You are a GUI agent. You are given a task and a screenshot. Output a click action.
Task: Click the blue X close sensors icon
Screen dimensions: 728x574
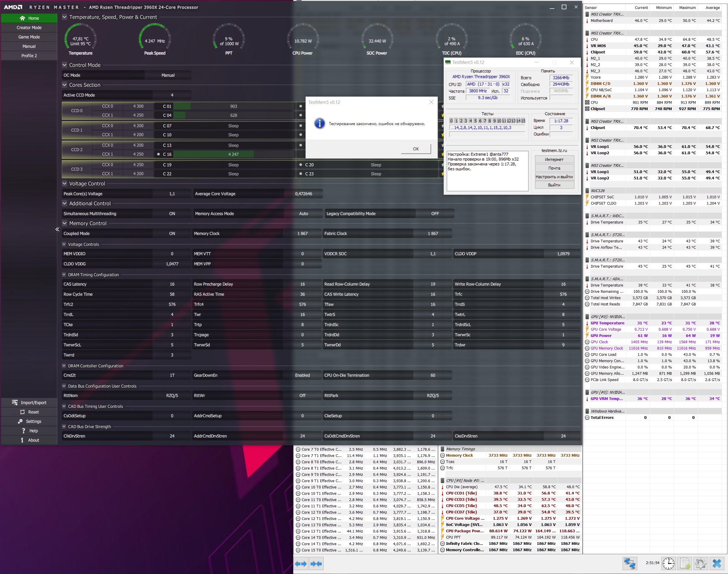coord(717,563)
